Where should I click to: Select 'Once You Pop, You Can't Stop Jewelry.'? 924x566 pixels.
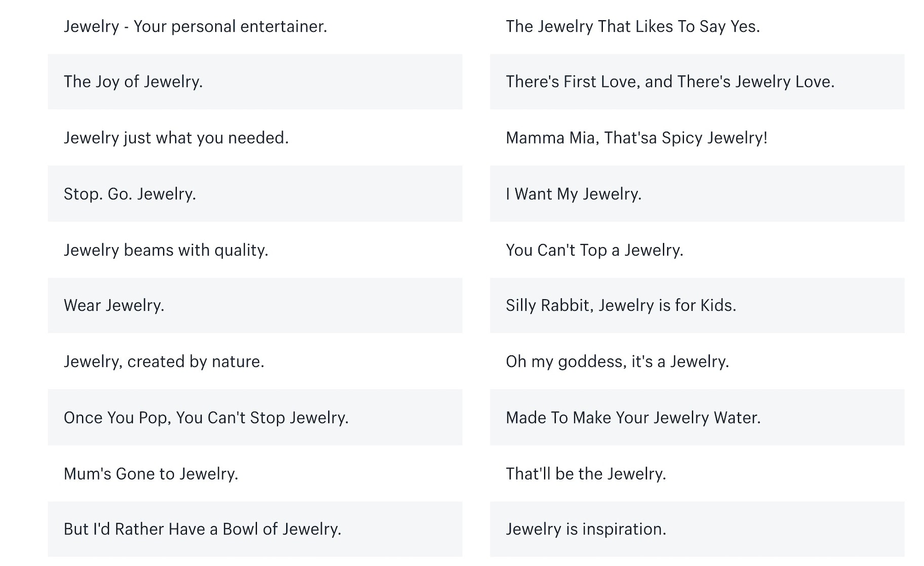coord(206,418)
